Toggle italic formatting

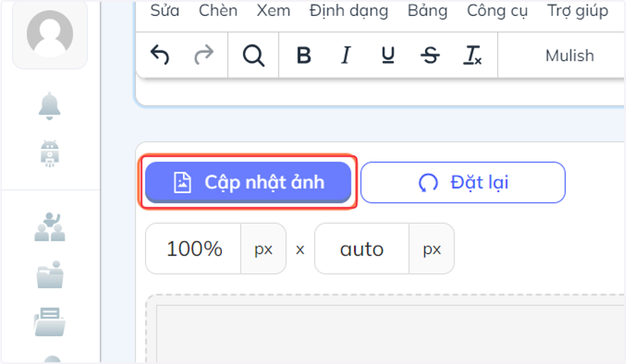345,55
